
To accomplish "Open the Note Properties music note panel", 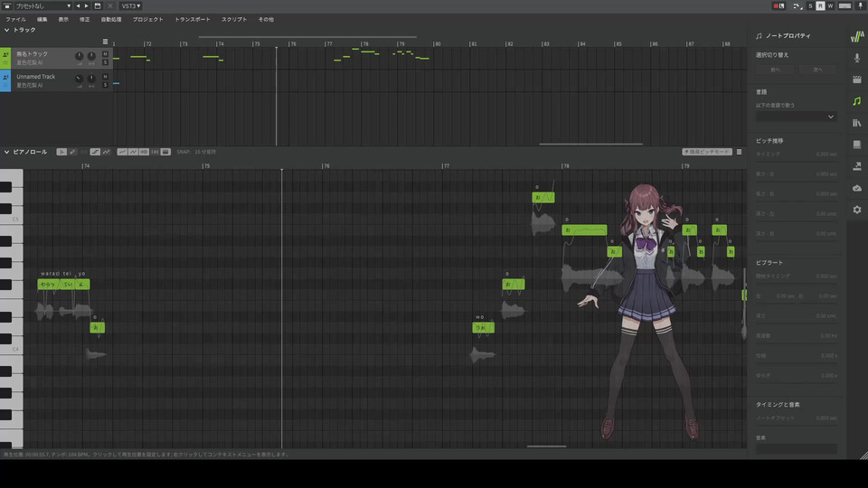I will pos(857,101).
